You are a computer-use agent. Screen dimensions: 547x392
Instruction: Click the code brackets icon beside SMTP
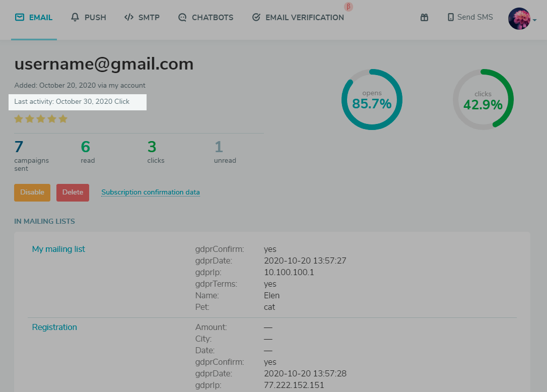(129, 17)
